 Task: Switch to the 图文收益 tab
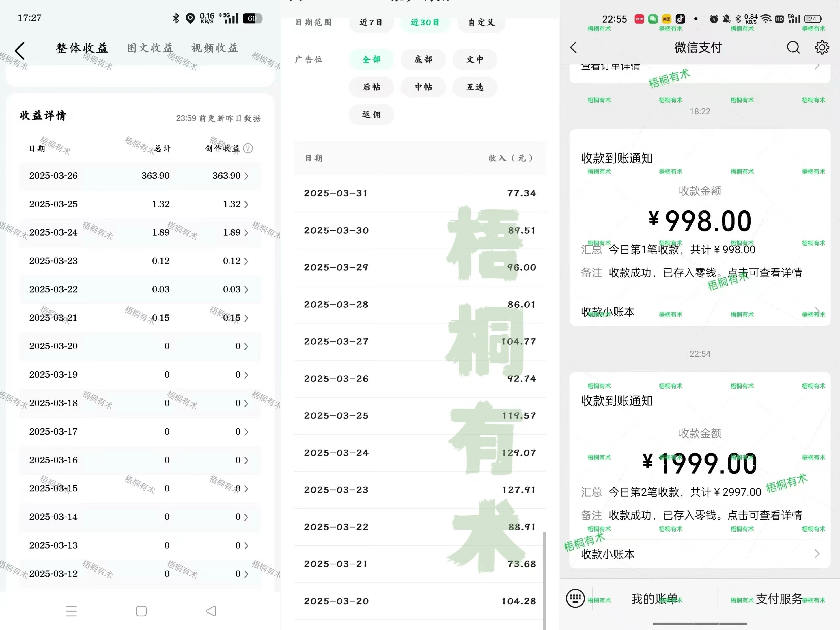click(x=150, y=48)
